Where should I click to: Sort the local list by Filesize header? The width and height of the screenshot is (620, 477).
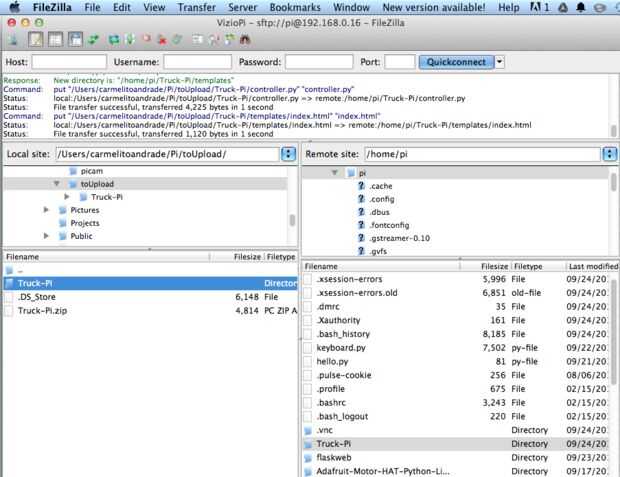pyautogui.click(x=237, y=257)
